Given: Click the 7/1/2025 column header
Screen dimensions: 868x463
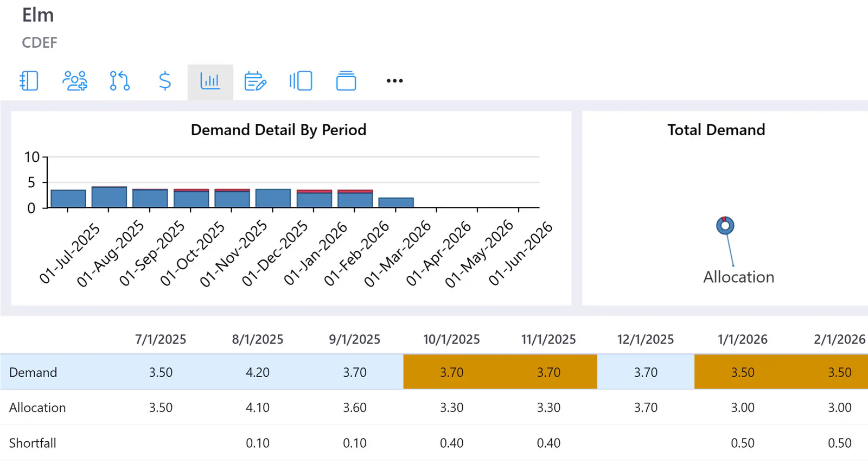Looking at the screenshot, I should [x=161, y=339].
